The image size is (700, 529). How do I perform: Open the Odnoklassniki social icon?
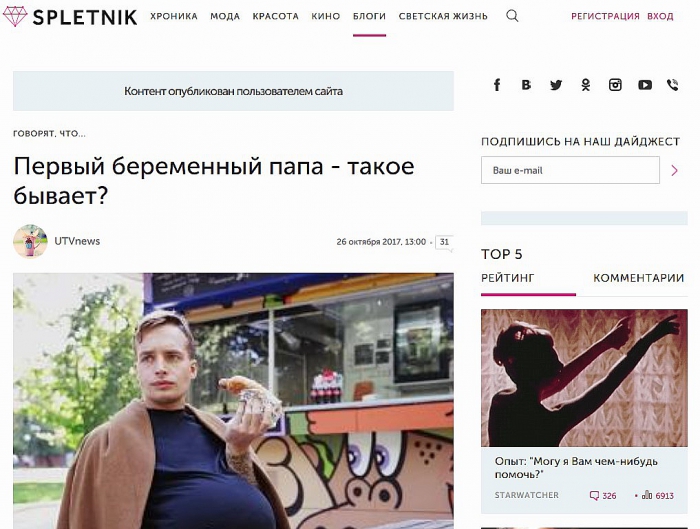pyautogui.click(x=586, y=85)
